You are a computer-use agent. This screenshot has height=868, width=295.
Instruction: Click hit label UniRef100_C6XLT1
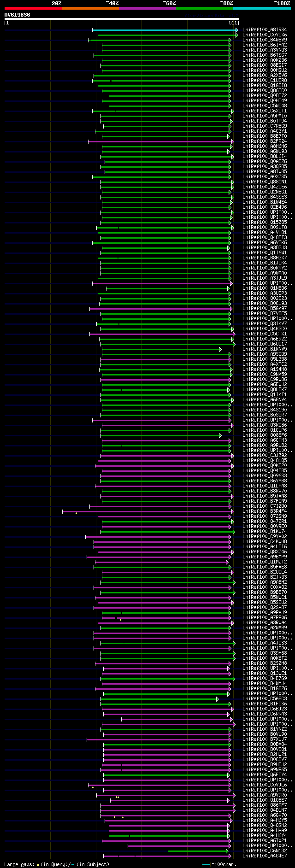(265, 111)
